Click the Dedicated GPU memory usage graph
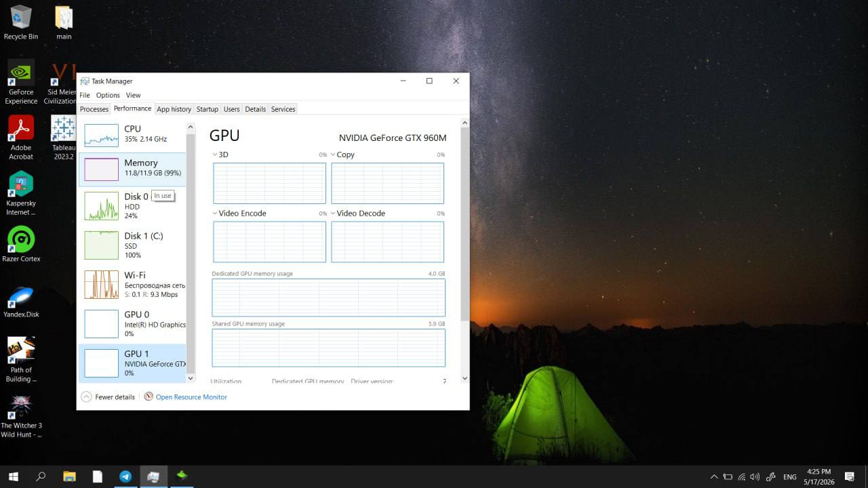Image resolution: width=868 pixels, height=488 pixels. coord(328,298)
